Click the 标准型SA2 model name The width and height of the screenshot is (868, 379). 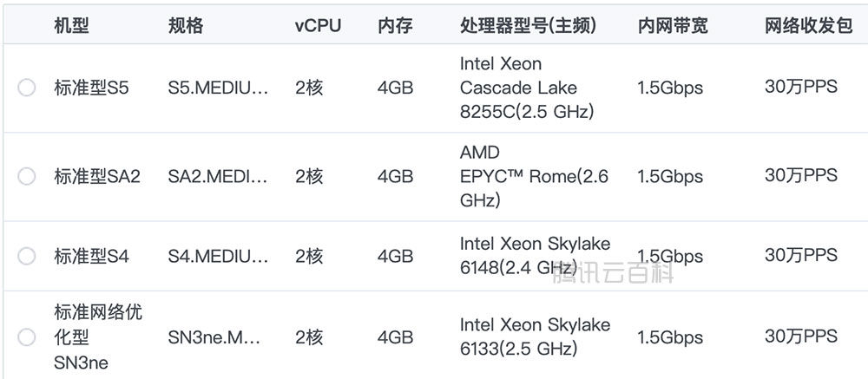tap(97, 176)
